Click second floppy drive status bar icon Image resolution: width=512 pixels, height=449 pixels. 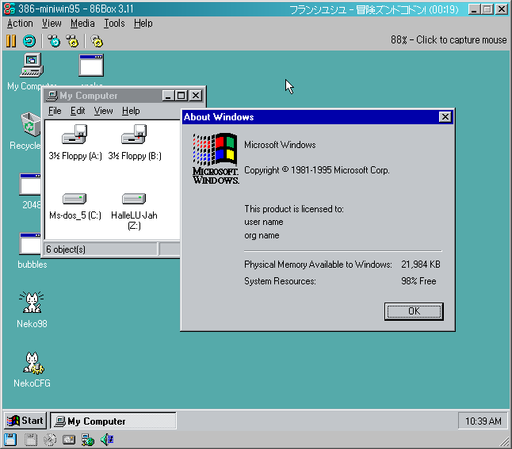31,440
